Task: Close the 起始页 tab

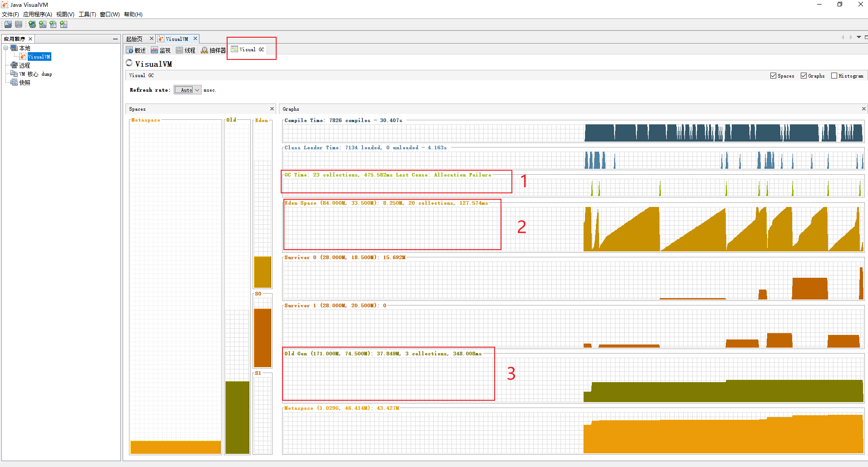Action: (x=152, y=39)
